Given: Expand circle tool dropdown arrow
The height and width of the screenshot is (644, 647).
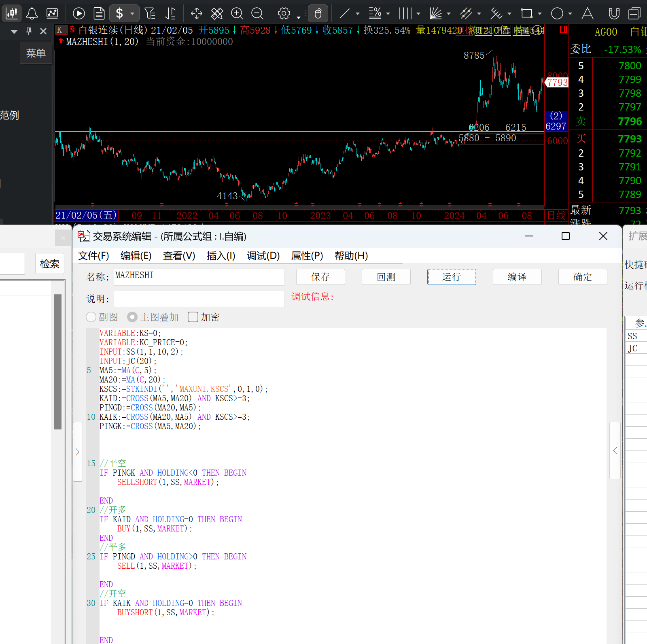Looking at the screenshot, I should (570, 14).
